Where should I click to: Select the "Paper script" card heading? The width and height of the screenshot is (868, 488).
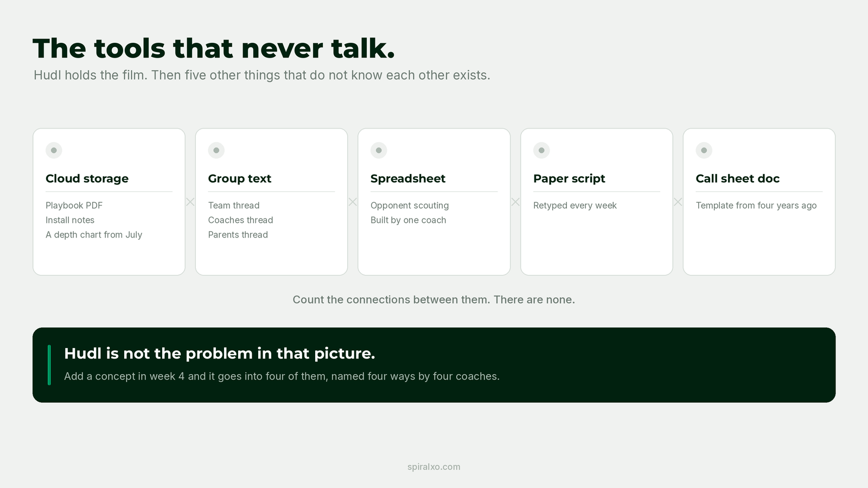coord(569,178)
